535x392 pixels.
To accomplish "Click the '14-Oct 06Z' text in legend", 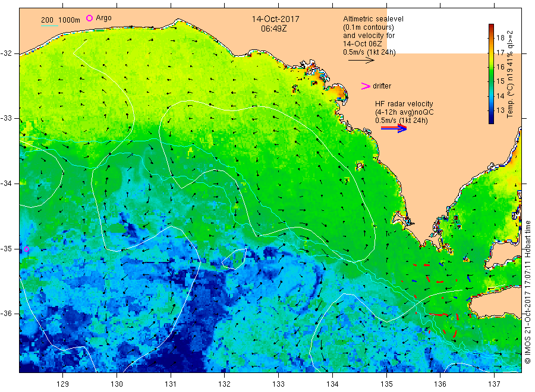I will [x=363, y=43].
